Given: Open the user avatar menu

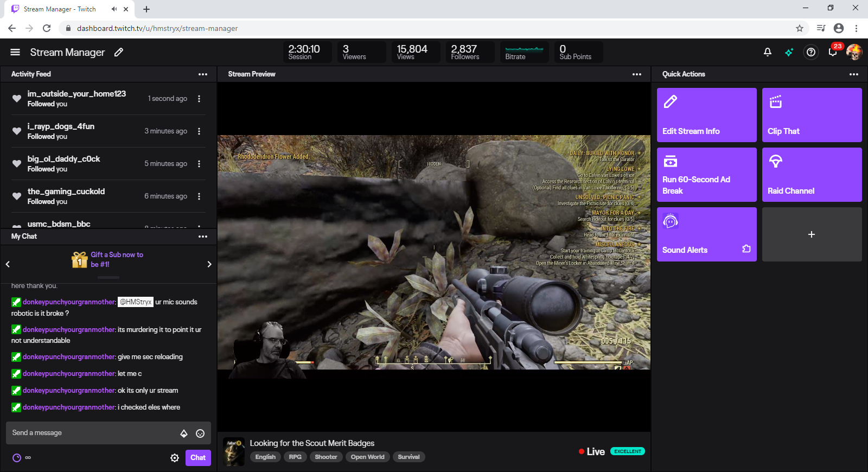Looking at the screenshot, I should point(854,52).
